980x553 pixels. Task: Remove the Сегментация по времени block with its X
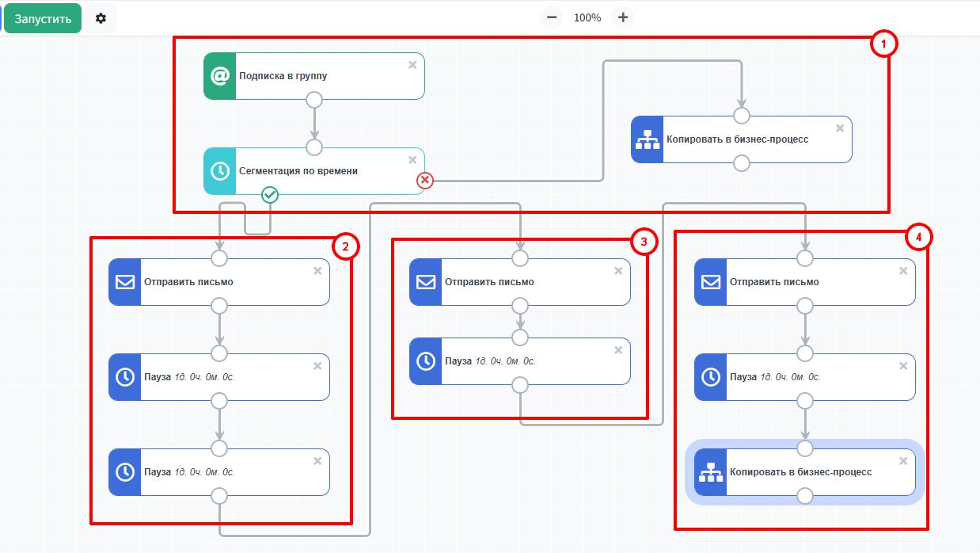[412, 160]
